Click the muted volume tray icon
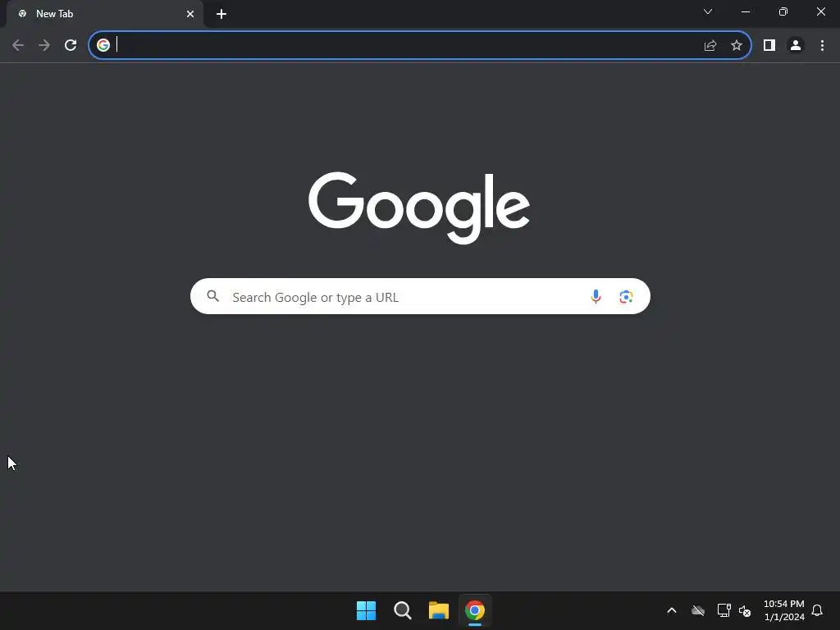This screenshot has height=630, width=840. [x=745, y=610]
